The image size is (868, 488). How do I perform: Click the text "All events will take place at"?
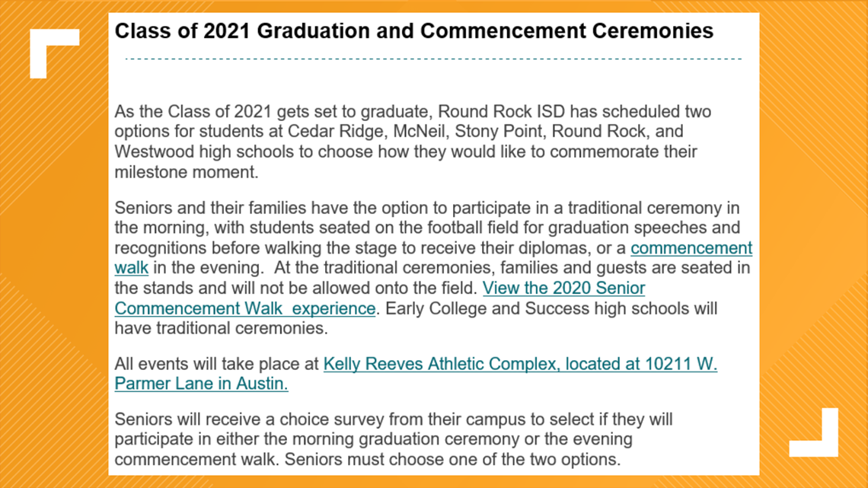pos(216,364)
